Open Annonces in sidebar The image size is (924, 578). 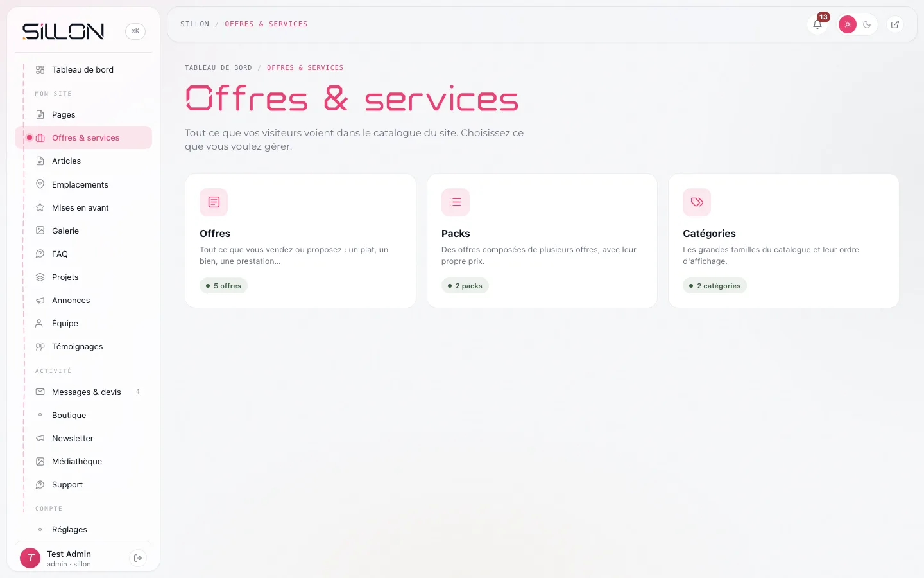click(83, 300)
